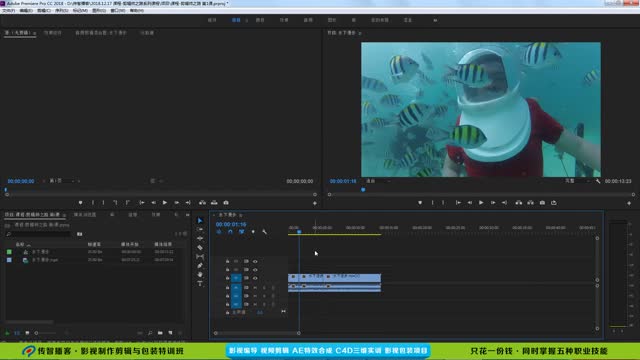This screenshot has height=360, width=640.
Task: Toggle V1 track targeting button
Action: [236, 278]
